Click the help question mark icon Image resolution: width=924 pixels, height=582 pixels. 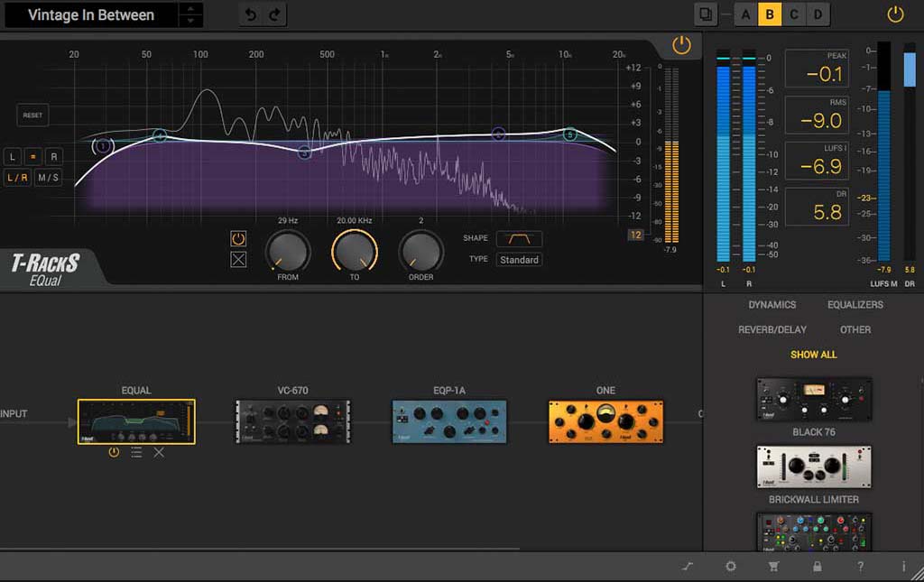860,567
